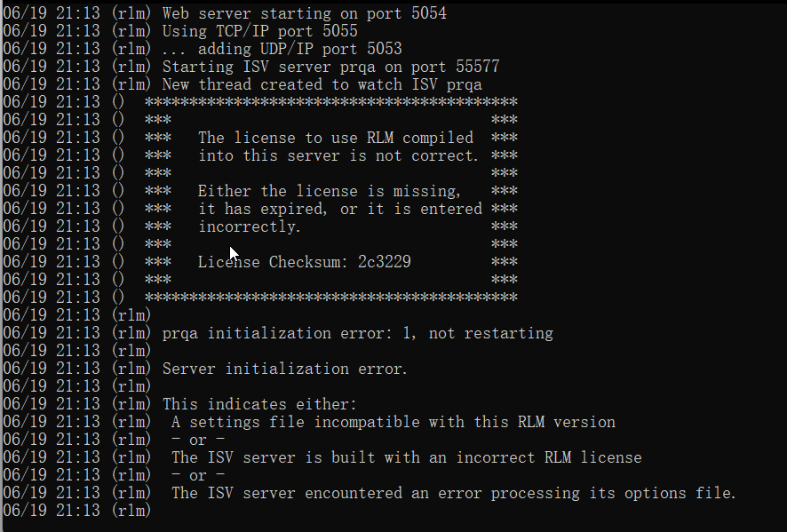Click the 'This indicates either:' line
787x532 pixels.
coord(260,404)
